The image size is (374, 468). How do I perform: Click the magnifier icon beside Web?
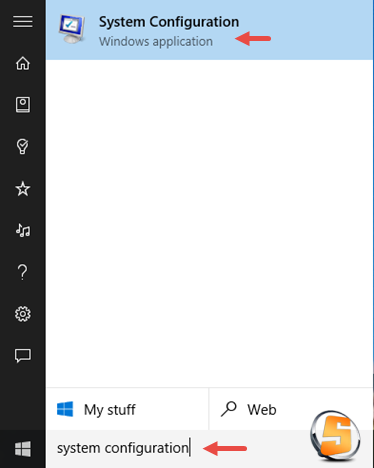pos(229,409)
